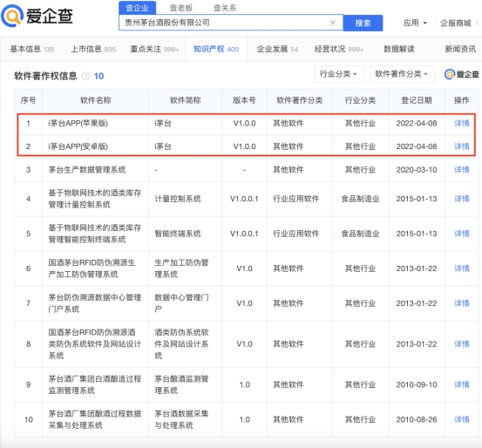Click the 搜索 button
The width and height of the screenshot is (482, 448).
[363, 23]
